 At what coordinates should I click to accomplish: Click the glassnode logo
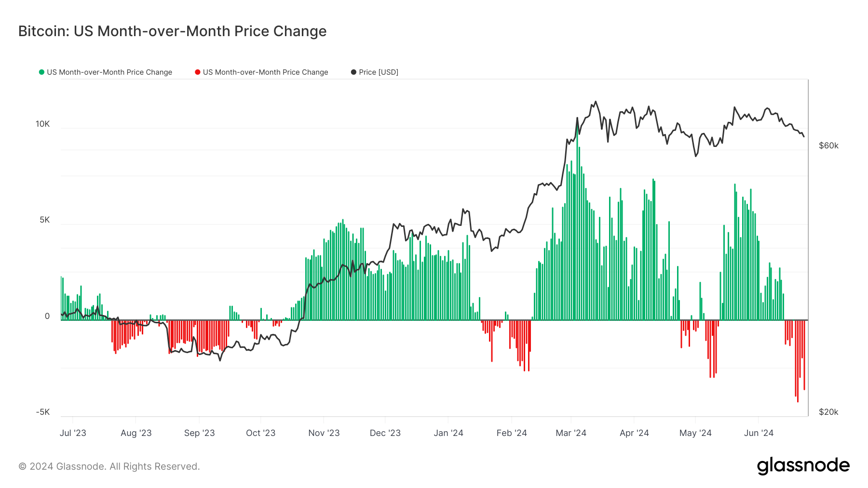coord(803,466)
